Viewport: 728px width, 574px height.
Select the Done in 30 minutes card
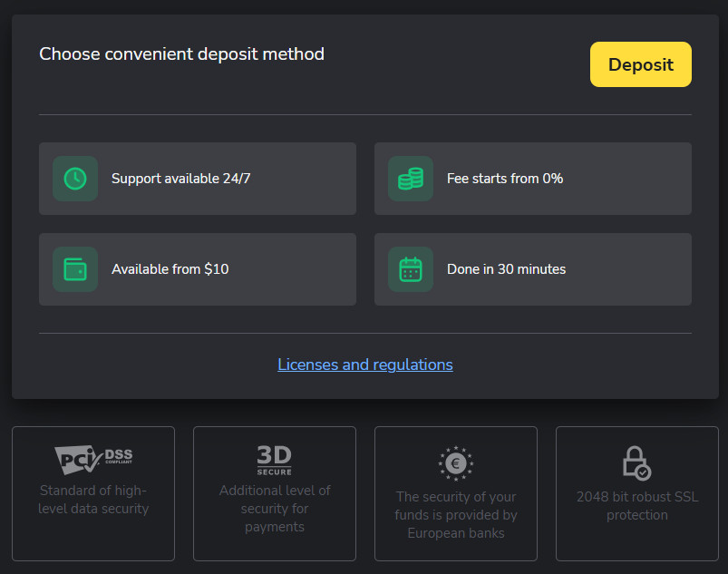(x=532, y=269)
